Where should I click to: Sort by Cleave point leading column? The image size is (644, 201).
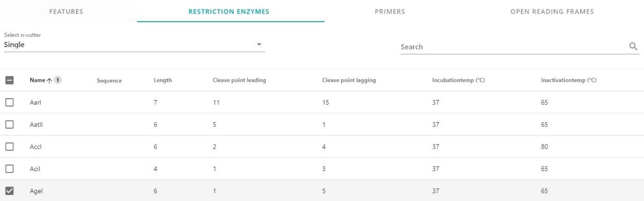(x=239, y=81)
